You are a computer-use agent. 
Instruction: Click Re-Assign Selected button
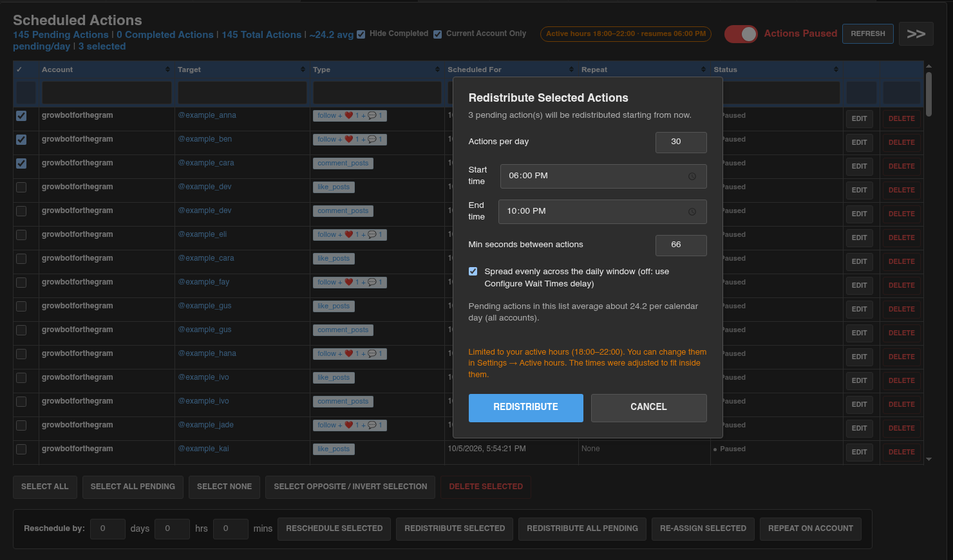(703, 529)
